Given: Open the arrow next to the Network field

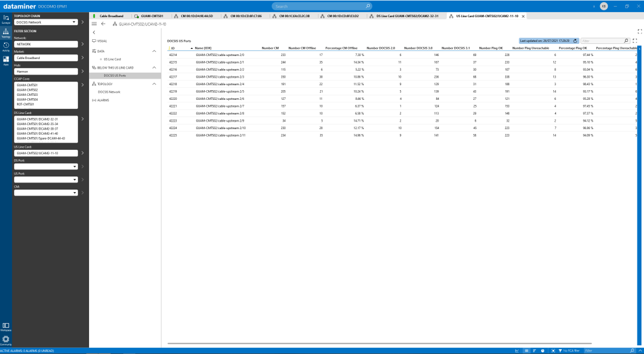Looking at the screenshot, I should tap(82, 44).
